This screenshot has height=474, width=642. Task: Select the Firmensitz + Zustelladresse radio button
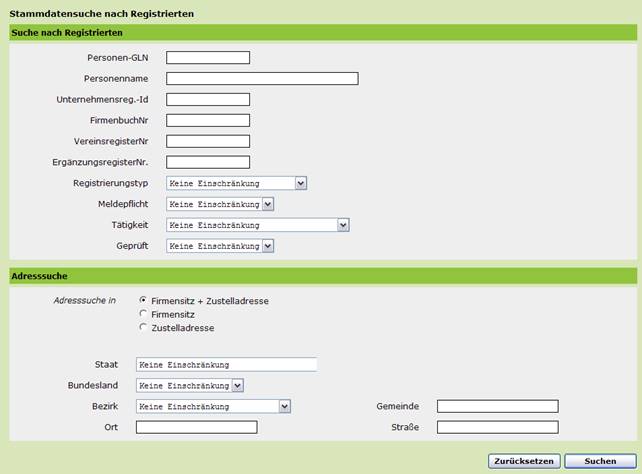coord(143,300)
